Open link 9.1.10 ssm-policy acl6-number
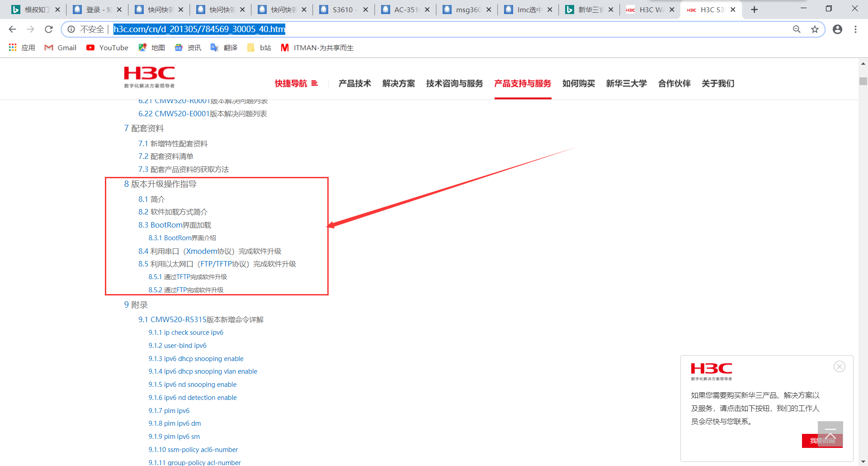 (193, 450)
